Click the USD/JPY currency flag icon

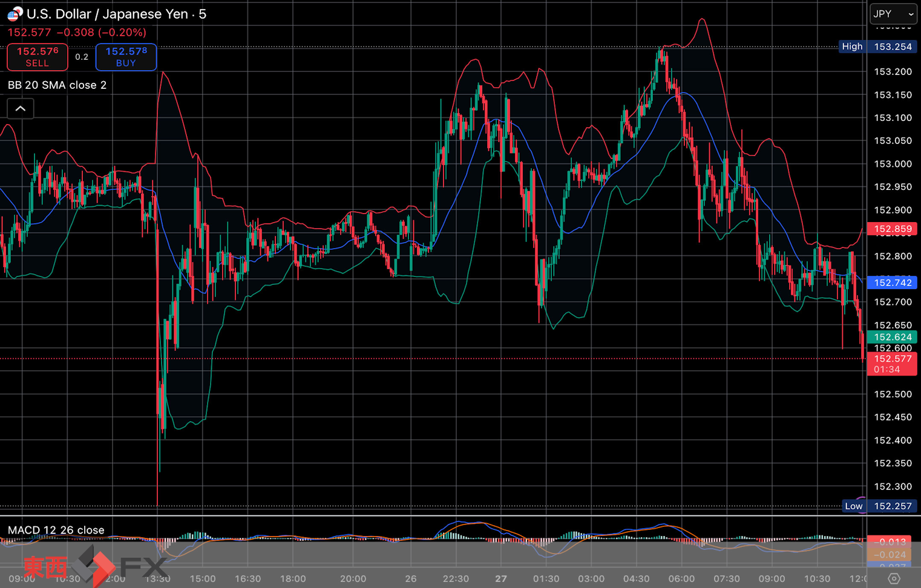coord(15,14)
